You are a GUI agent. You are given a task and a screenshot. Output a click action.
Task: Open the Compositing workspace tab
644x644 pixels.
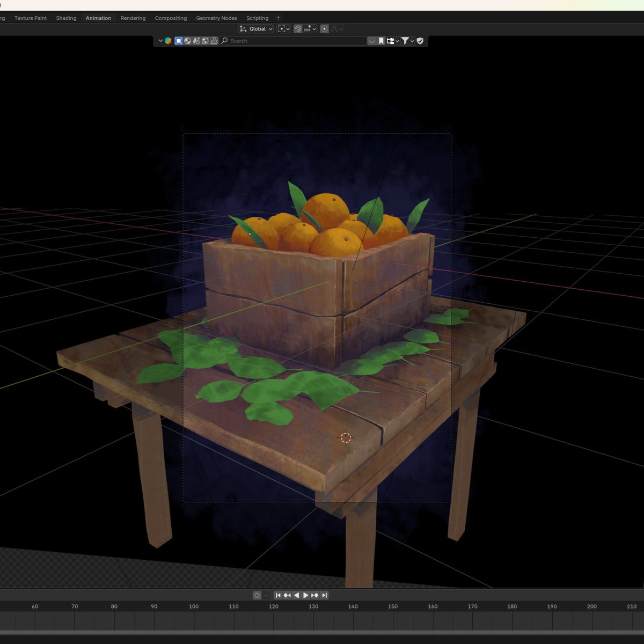click(x=171, y=18)
